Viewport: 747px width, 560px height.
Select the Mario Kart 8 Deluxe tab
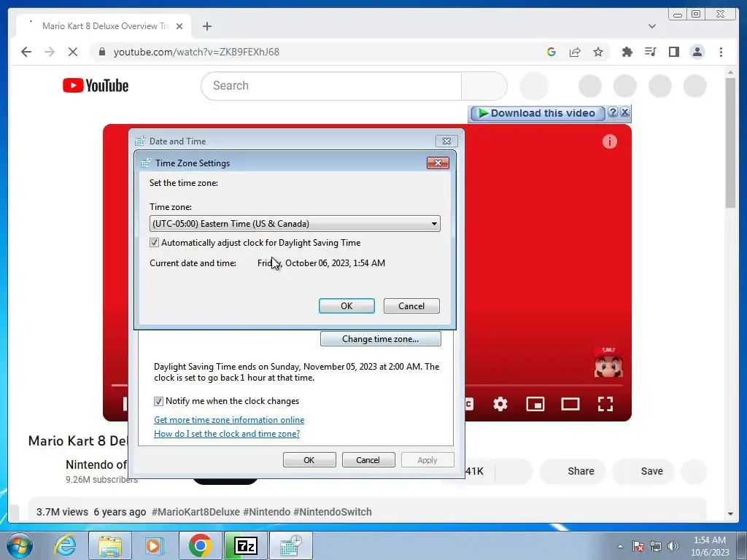[105, 26]
